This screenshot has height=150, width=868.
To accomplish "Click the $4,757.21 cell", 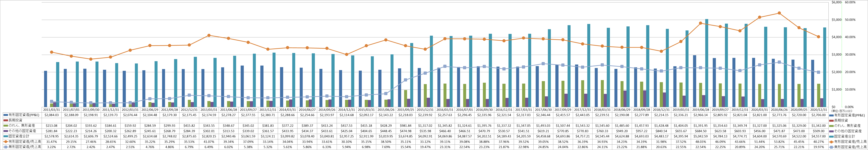I will pyautogui.click(x=583, y=136).
